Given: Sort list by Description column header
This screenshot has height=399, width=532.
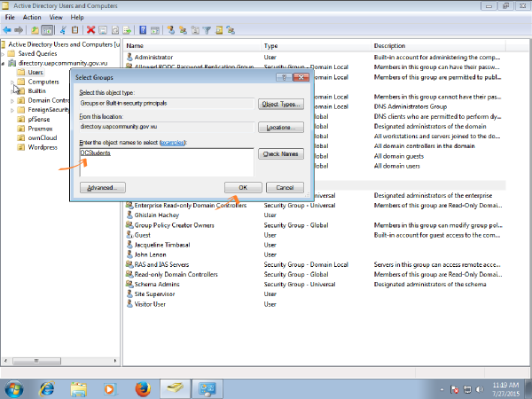Looking at the screenshot, I should pyautogui.click(x=439, y=46).
